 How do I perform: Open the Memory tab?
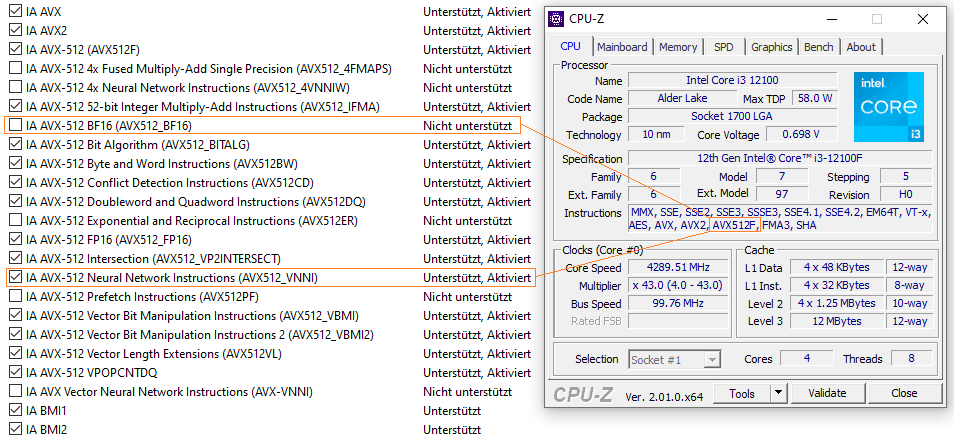[678, 47]
